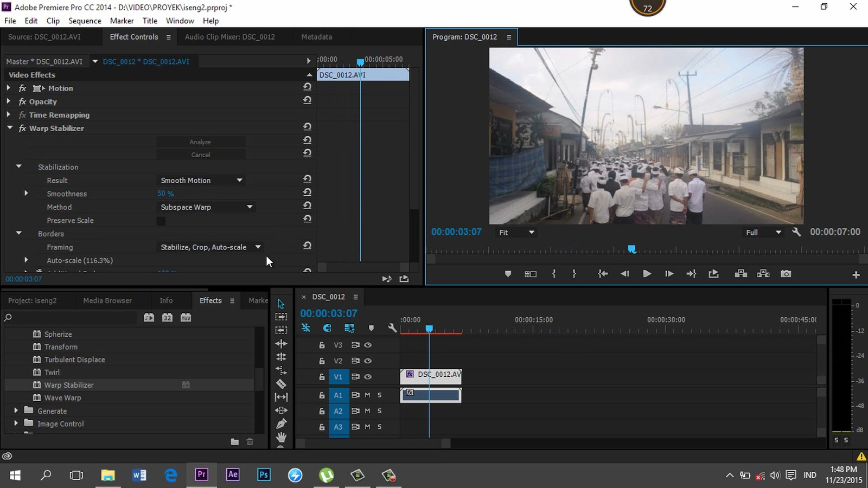Select the Hand tool

tap(281, 437)
